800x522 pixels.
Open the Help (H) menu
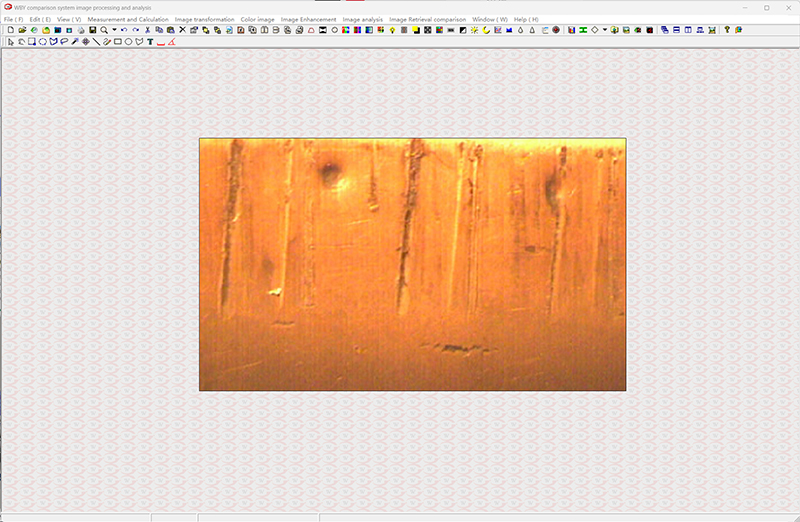click(x=526, y=19)
